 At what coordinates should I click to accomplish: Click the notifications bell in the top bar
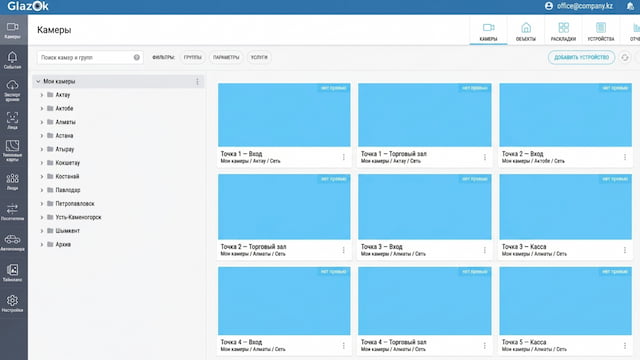tap(630, 6)
